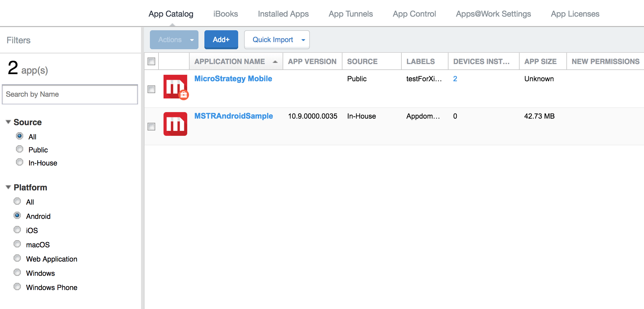Sort by the Source column header

(371, 61)
